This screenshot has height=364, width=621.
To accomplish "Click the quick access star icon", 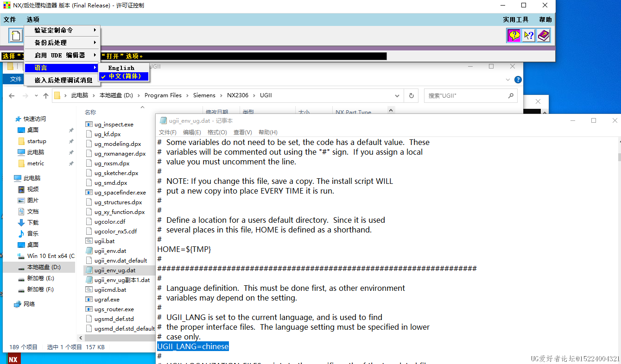I will (18, 119).
